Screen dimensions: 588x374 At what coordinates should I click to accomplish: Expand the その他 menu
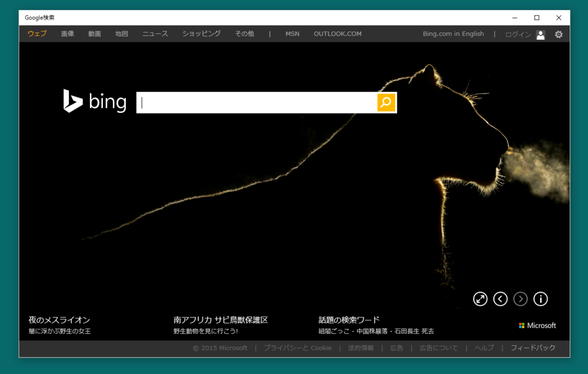pyautogui.click(x=245, y=34)
